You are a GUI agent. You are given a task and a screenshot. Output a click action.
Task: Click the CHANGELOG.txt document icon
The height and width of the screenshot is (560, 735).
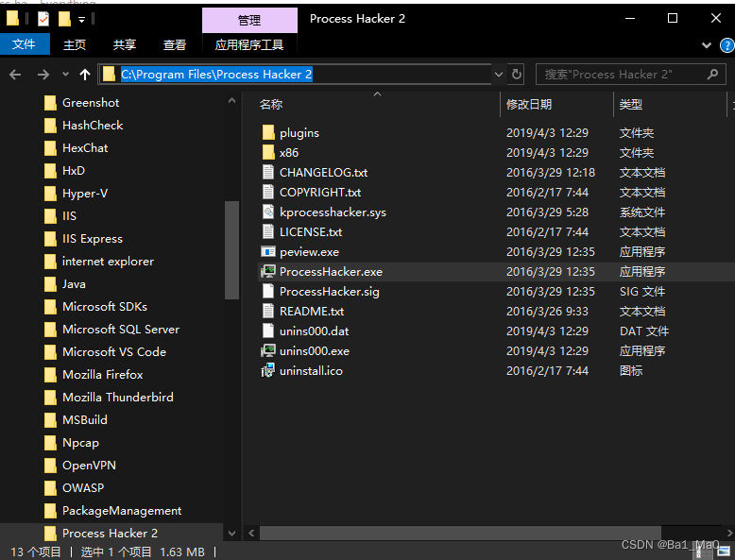(268, 173)
